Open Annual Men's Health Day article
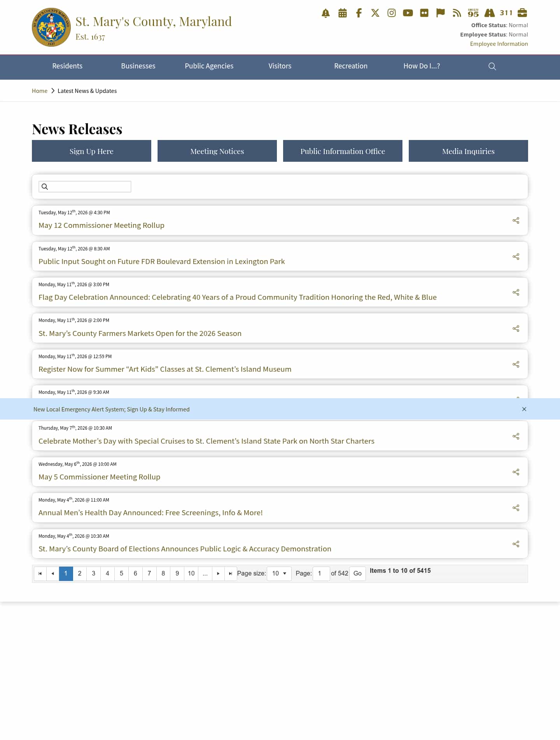Screen dimensions: 560x740 point(150,513)
